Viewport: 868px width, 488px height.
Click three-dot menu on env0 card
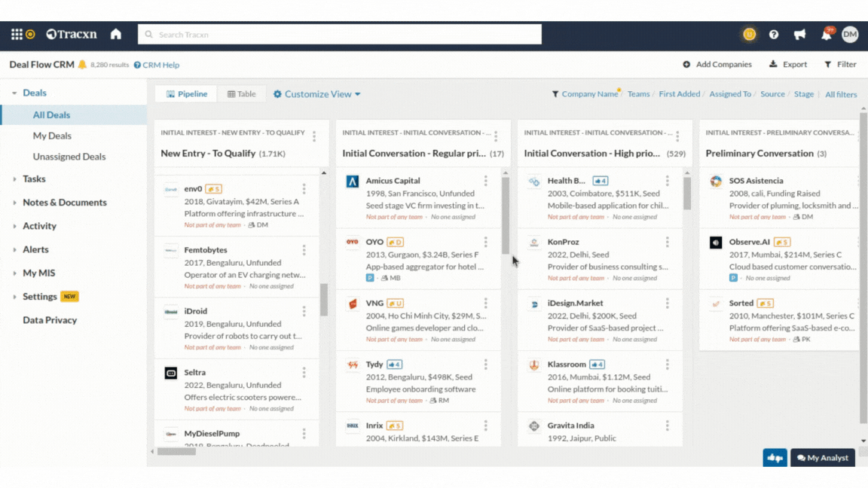coord(304,189)
